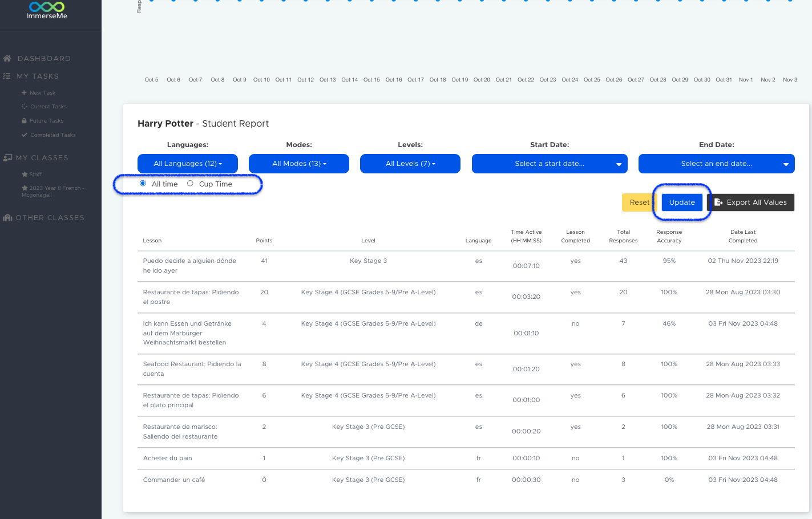The image size is (812, 519).
Task: Click the Completed Tasks checkmark icon
Action: click(24, 135)
